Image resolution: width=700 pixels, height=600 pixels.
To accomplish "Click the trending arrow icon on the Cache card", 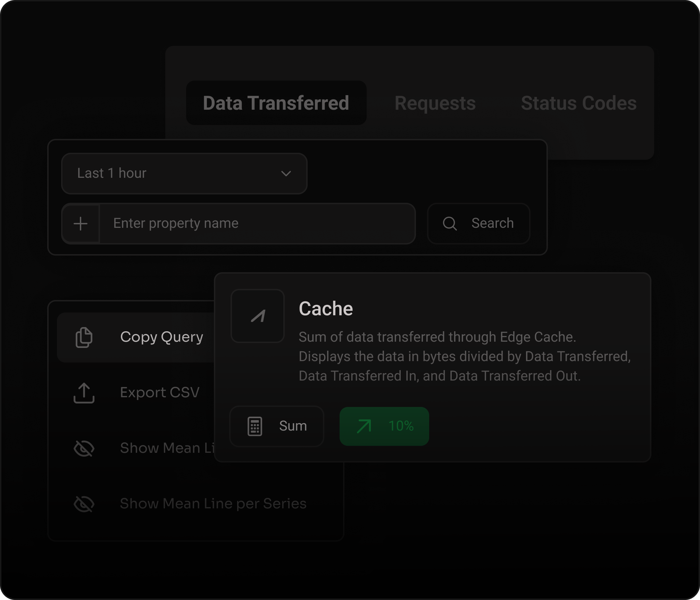I will 257,316.
